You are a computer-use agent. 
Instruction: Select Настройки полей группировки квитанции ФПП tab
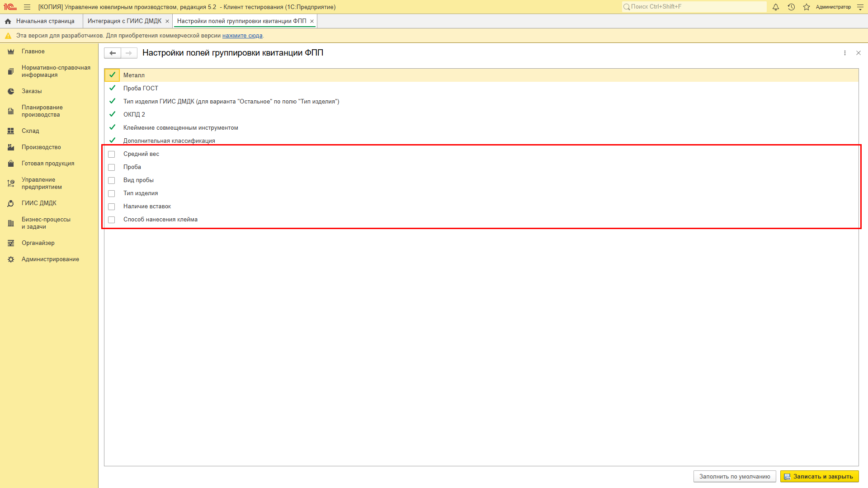(241, 21)
